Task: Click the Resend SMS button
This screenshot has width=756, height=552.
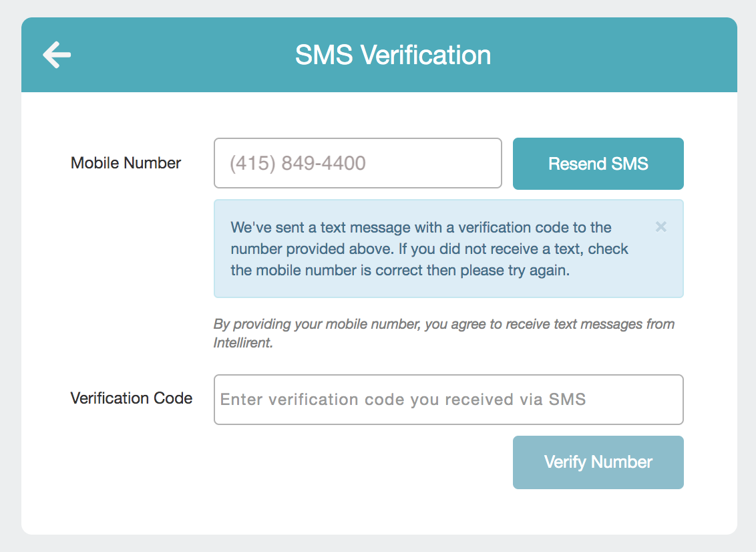Action: click(x=598, y=164)
